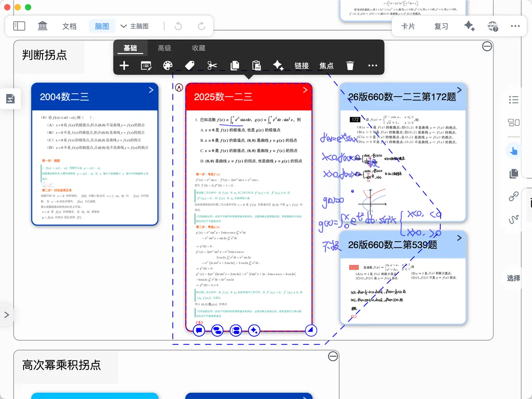Click the add plus icon
This screenshot has width=532, height=399.
point(124,66)
